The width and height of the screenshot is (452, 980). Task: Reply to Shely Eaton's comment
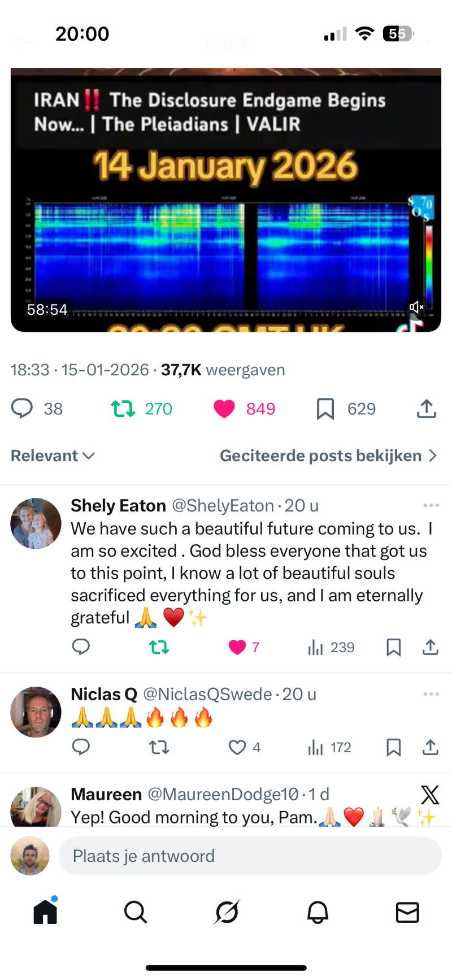click(x=81, y=647)
